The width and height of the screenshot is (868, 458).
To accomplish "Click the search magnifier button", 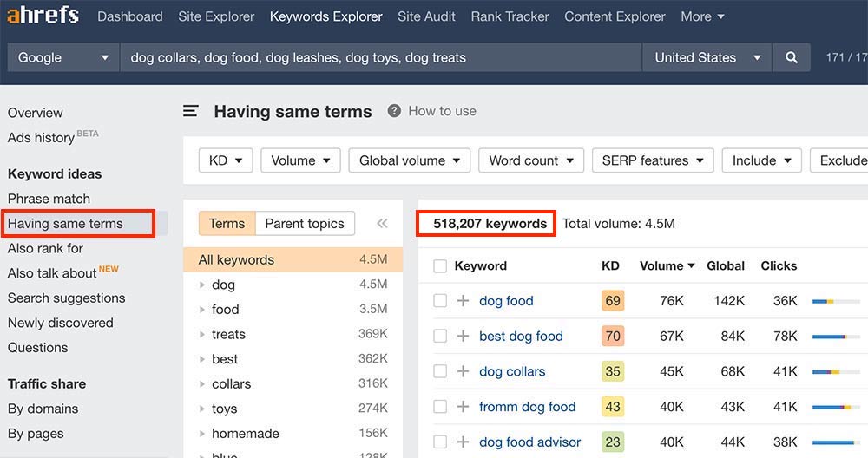I will pos(792,57).
